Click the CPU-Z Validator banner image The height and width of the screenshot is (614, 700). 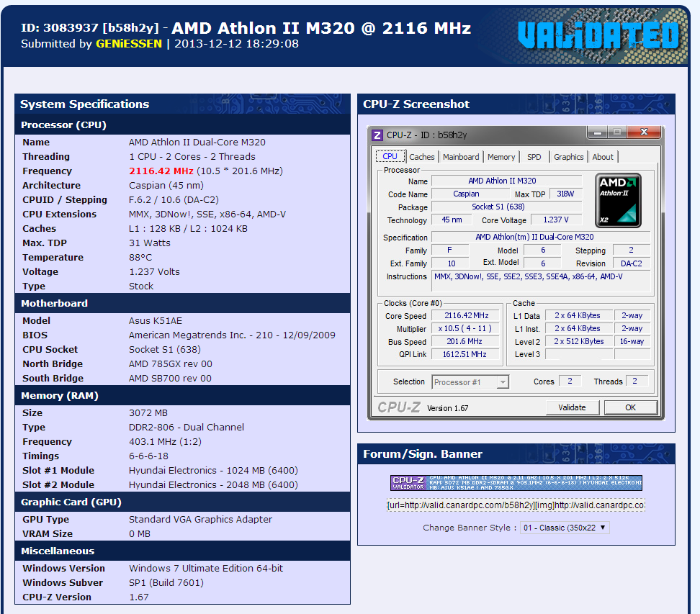click(516, 483)
